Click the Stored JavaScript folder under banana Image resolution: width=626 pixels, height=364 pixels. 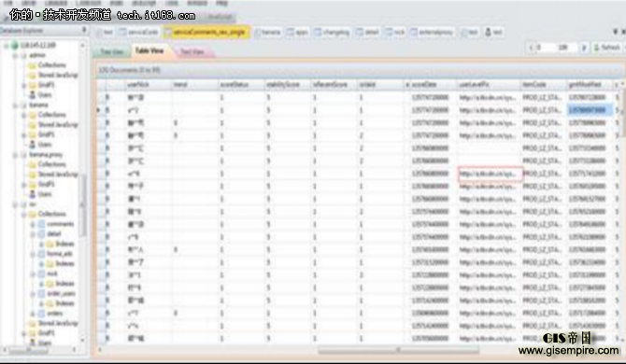pyautogui.click(x=53, y=125)
